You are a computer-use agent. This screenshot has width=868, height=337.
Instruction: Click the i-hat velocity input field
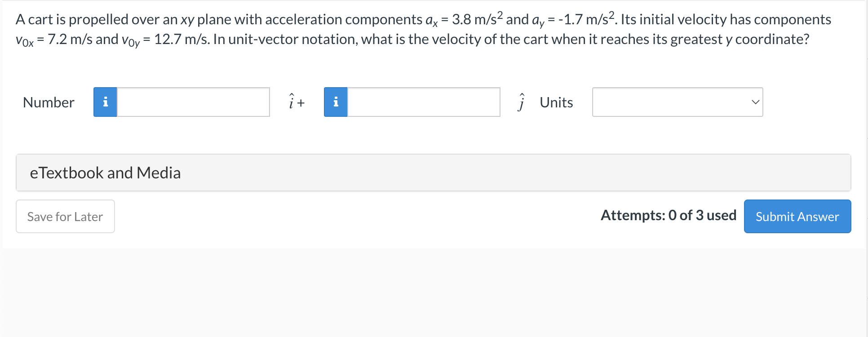coord(193,102)
